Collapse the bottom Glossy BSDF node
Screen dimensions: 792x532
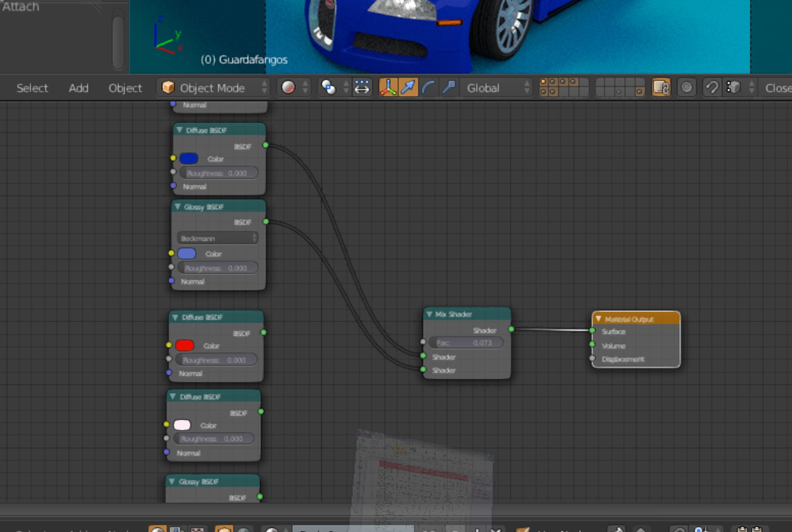click(172, 481)
